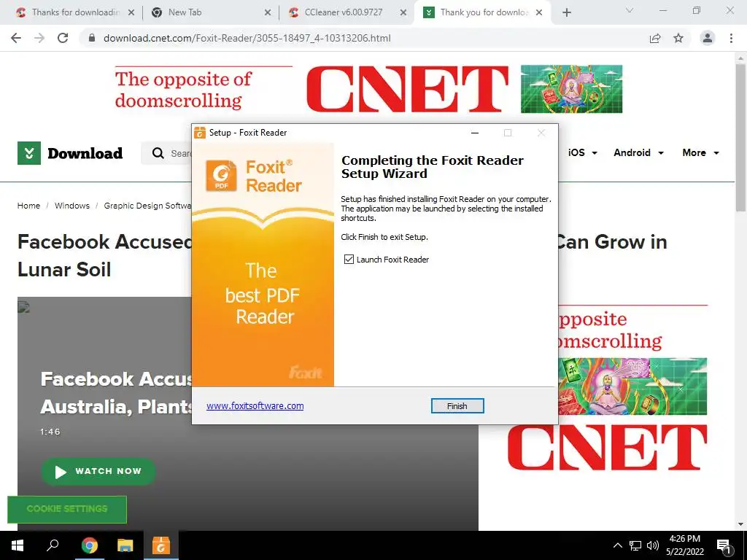Click the Chrome taskbar icon

point(89,545)
